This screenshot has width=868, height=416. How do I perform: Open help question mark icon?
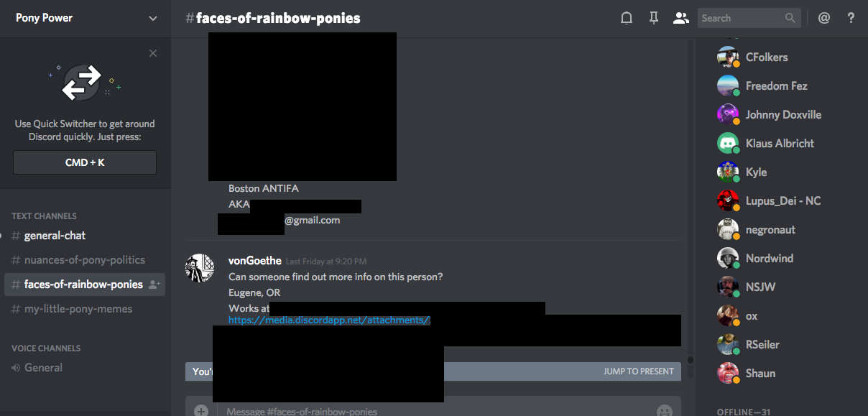[x=851, y=18]
